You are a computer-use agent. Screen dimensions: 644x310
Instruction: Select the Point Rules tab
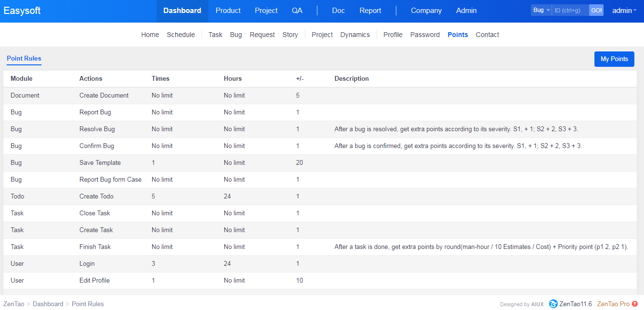point(24,59)
